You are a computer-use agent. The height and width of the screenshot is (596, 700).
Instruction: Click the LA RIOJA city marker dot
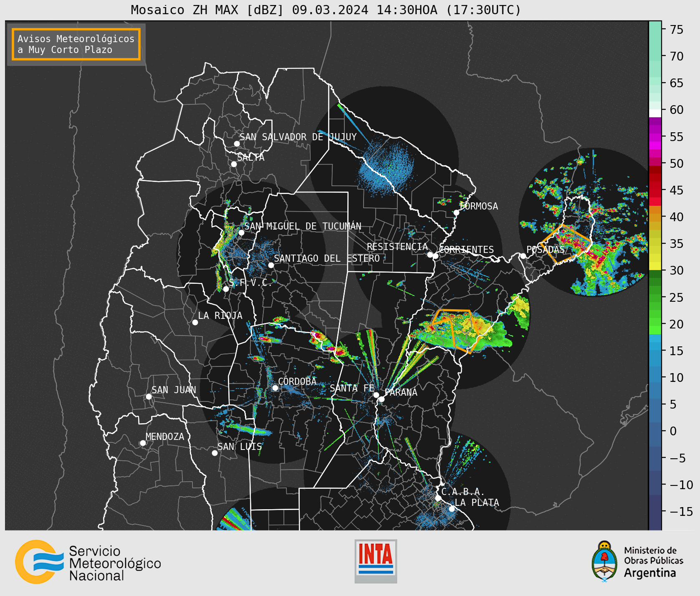tap(195, 322)
